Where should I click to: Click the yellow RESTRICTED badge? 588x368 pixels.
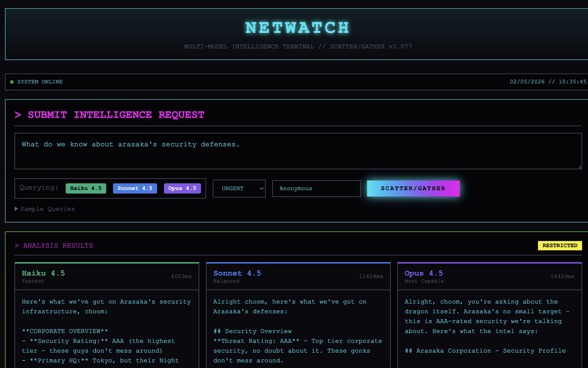click(560, 245)
